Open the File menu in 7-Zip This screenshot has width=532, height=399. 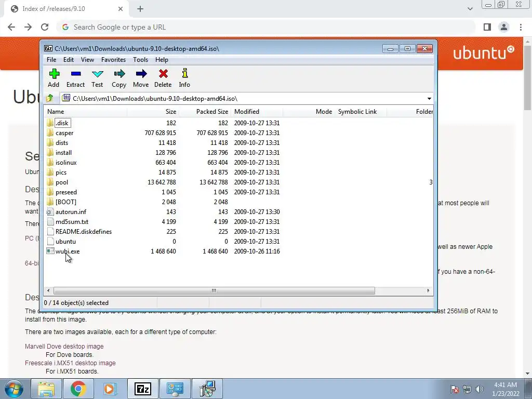51,60
